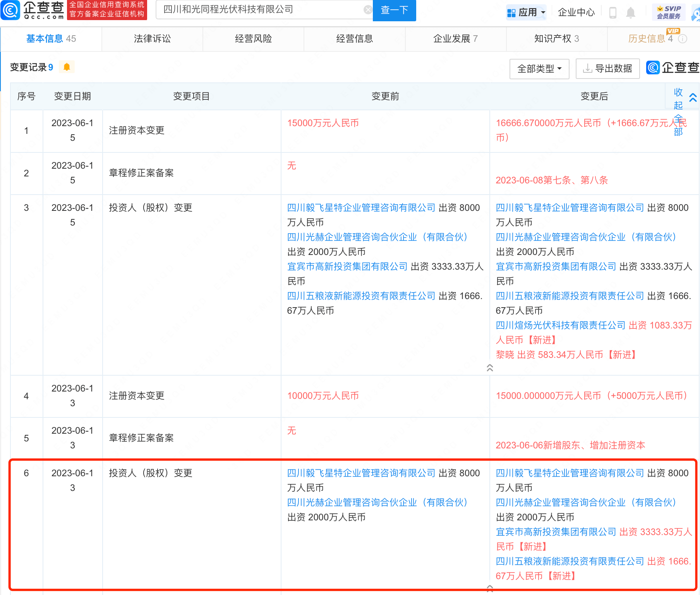Open the 全部类型 filter dropdown
The image size is (700, 595).
coord(539,69)
